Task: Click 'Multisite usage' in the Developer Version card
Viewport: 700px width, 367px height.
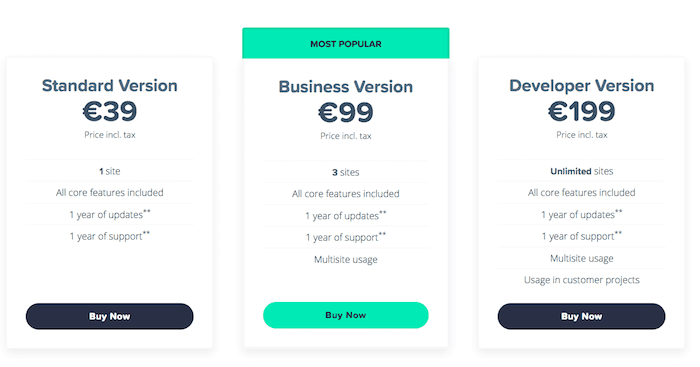Action: click(x=581, y=258)
